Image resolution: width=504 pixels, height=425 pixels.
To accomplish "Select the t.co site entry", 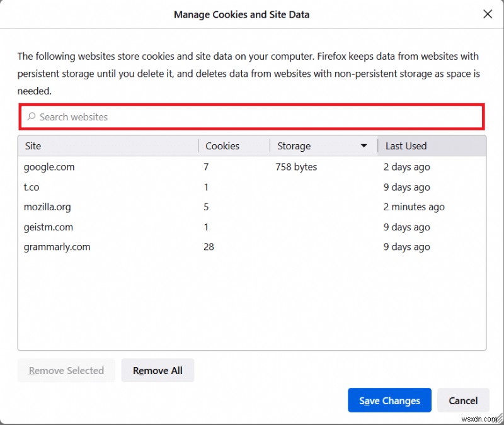I will pyautogui.click(x=31, y=187).
